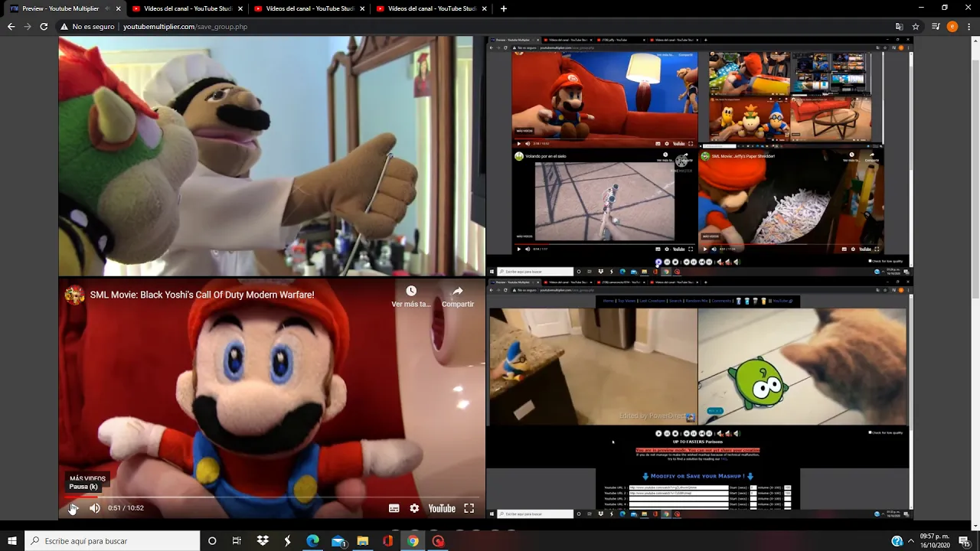Click the Compartir share arrow icon
The image size is (980, 551).
pos(458,291)
